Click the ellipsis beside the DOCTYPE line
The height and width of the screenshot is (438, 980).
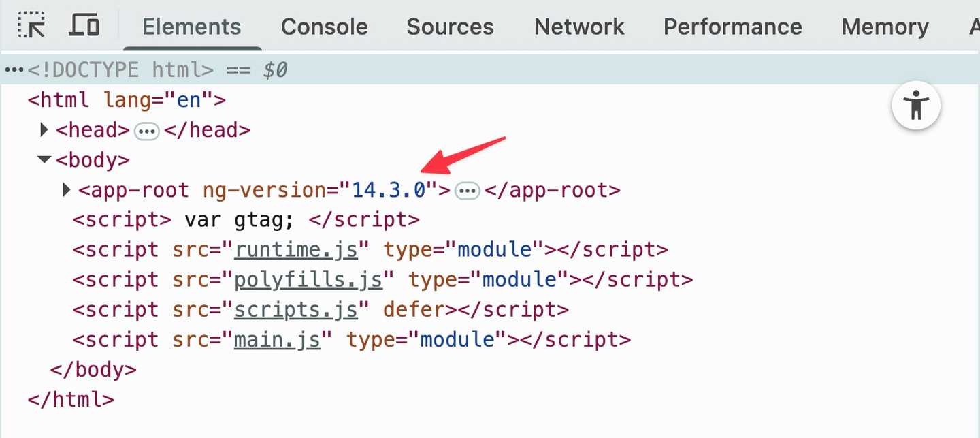14,69
